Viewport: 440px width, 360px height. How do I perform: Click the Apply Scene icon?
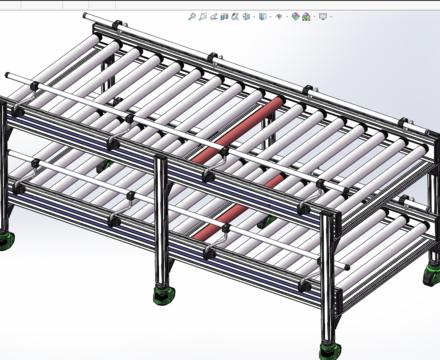306,17
